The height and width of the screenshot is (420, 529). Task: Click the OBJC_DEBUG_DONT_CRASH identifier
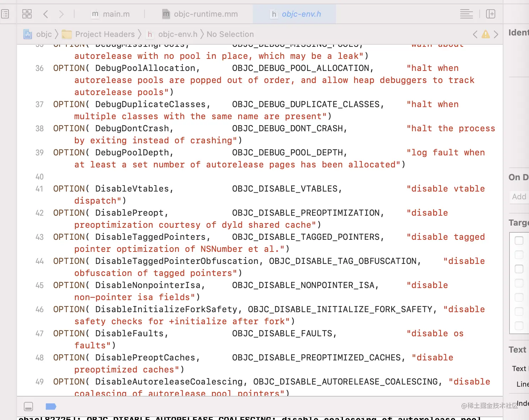(288, 128)
